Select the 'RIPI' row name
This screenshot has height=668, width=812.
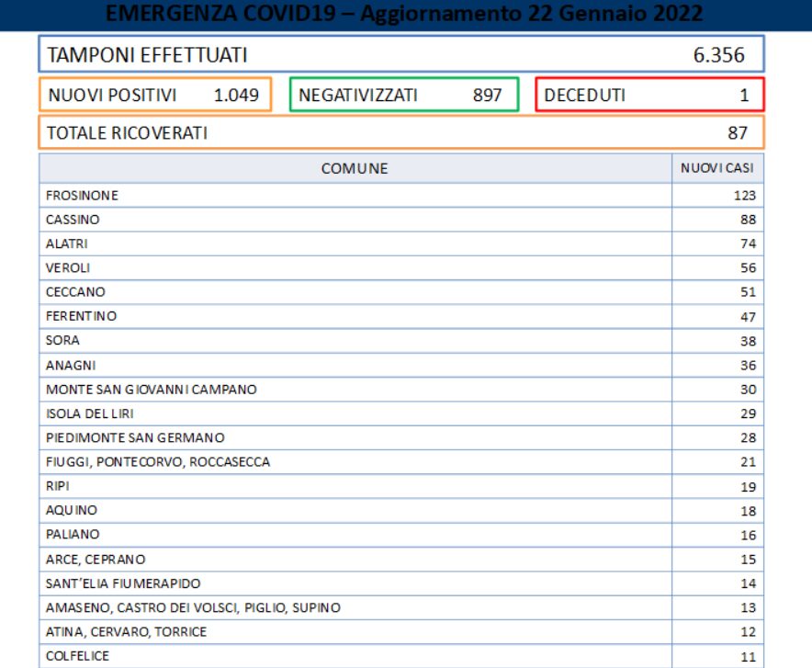(58, 486)
